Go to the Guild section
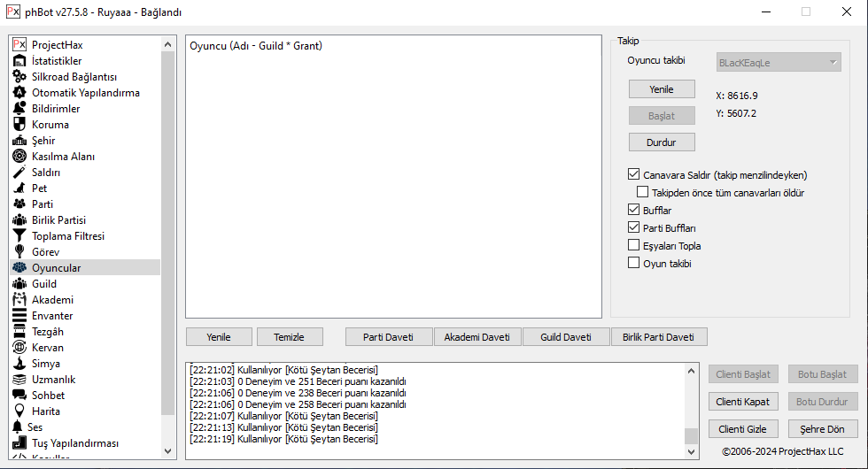This screenshot has height=469, width=868. pyautogui.click(x=44, y=284)
